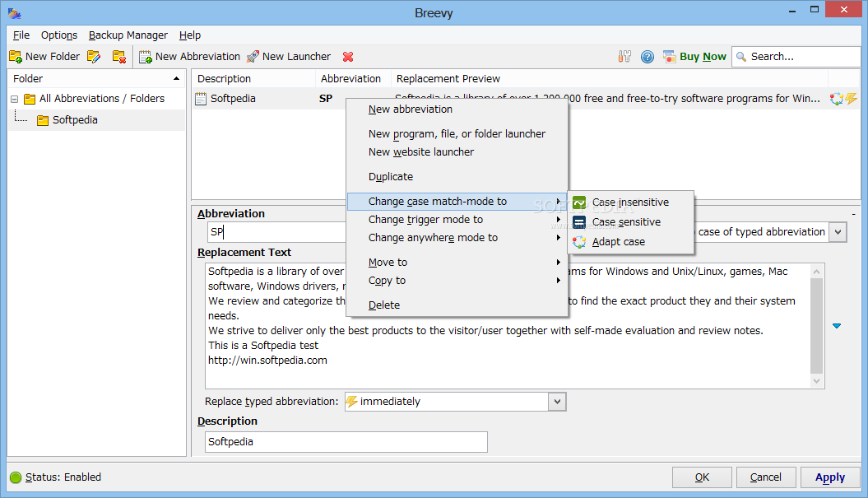Click the New Folder toolbar button

click(44, 57)
